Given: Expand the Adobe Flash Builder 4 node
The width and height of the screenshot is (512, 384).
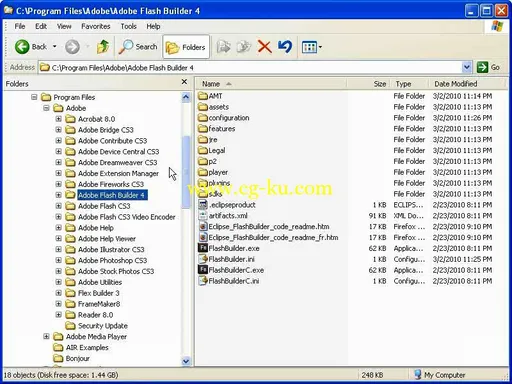Looking at the screenshot, I should point(59,195).
